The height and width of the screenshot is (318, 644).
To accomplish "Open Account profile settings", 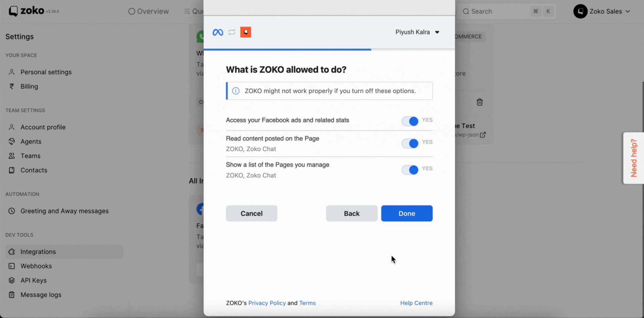I will tap(43, 127).
